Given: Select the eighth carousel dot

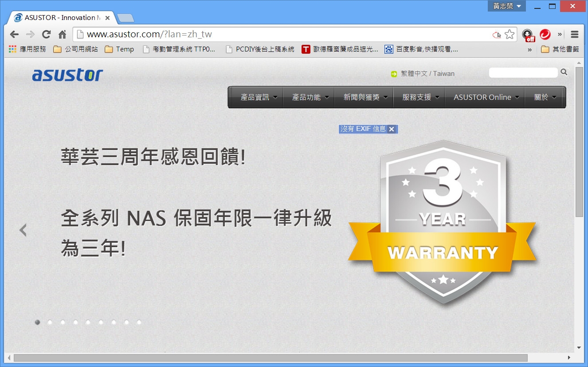Looking at the screenshot, I should (x=126, y=322).
